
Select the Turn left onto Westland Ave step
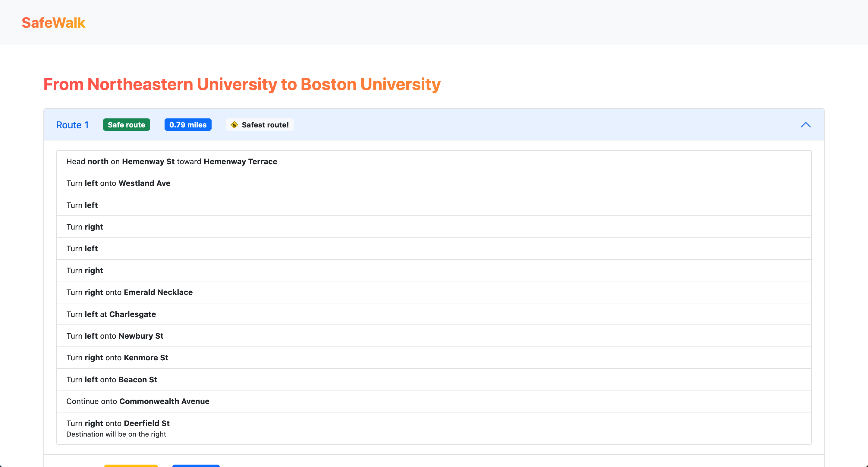[118, 183]
